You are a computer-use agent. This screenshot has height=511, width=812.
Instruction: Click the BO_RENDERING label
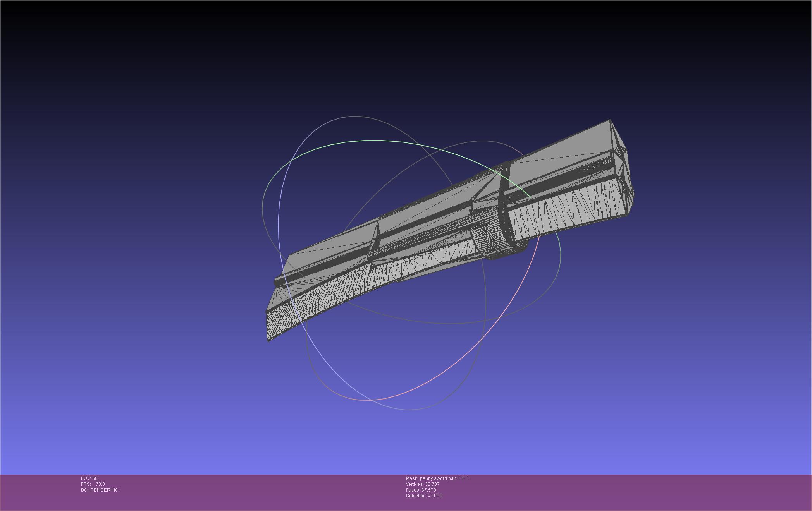[100, 490]
